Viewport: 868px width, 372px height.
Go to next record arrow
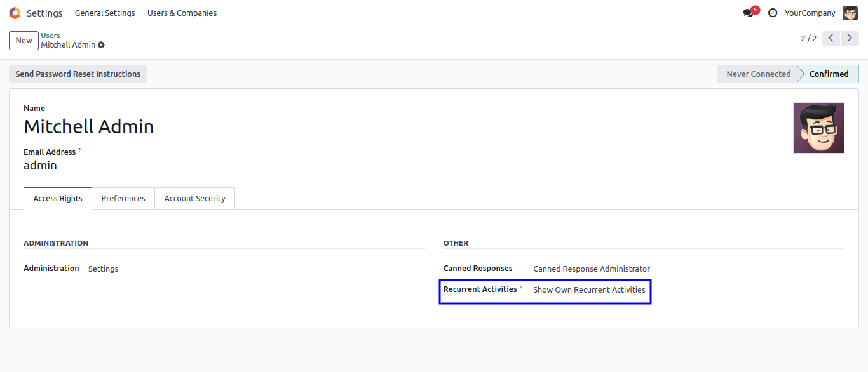[850, 38]
